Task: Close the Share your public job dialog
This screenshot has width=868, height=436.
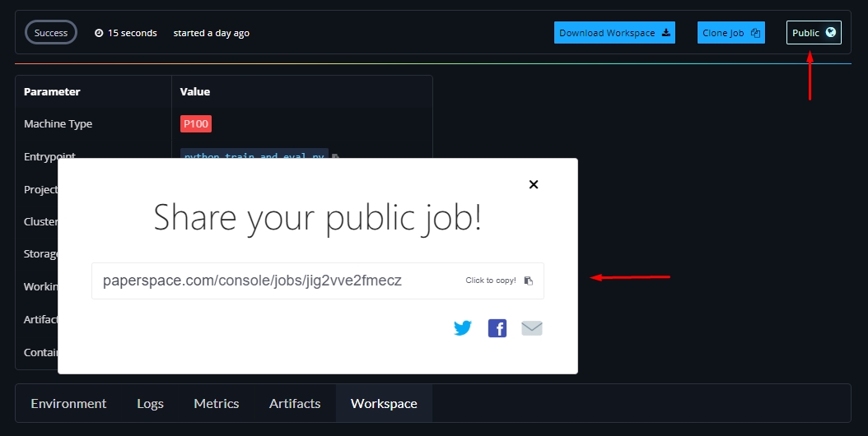Action: (x=534, y=184)
